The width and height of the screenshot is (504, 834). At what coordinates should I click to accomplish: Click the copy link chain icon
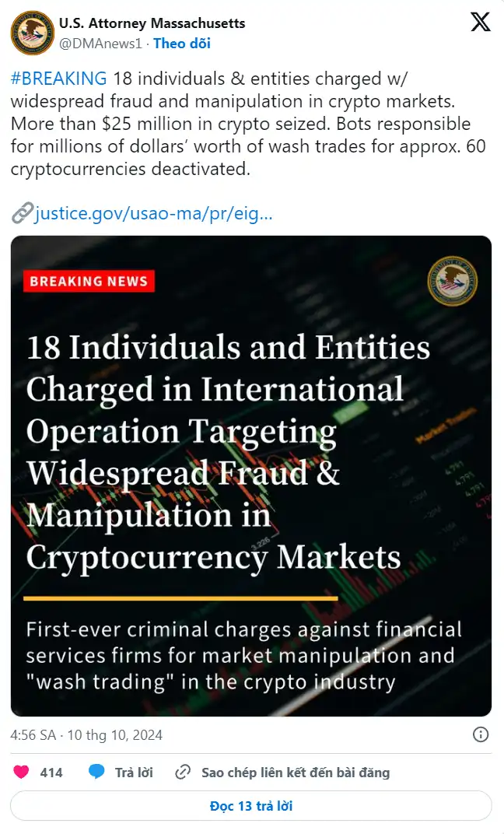point(184,773)
